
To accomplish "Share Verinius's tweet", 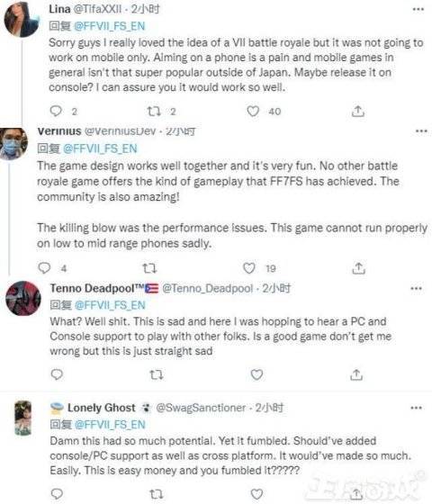I will point(358,268).
